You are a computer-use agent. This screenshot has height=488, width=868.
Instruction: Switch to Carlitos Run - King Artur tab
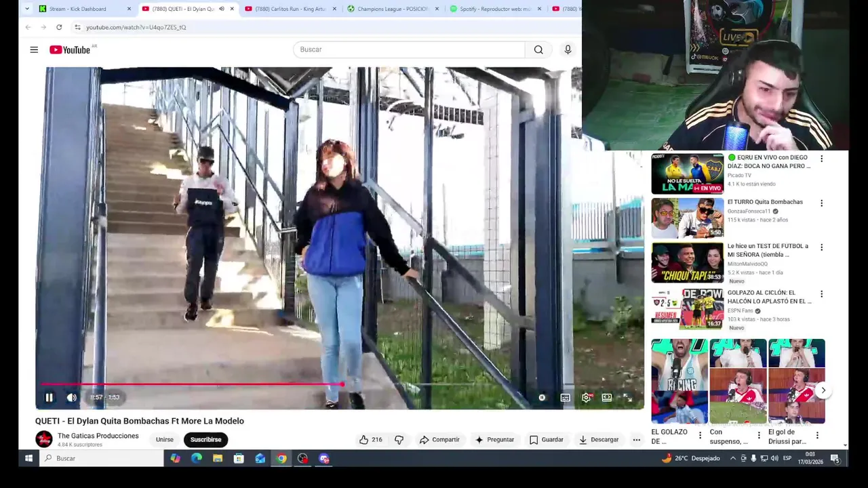click(x=290, y=9)
